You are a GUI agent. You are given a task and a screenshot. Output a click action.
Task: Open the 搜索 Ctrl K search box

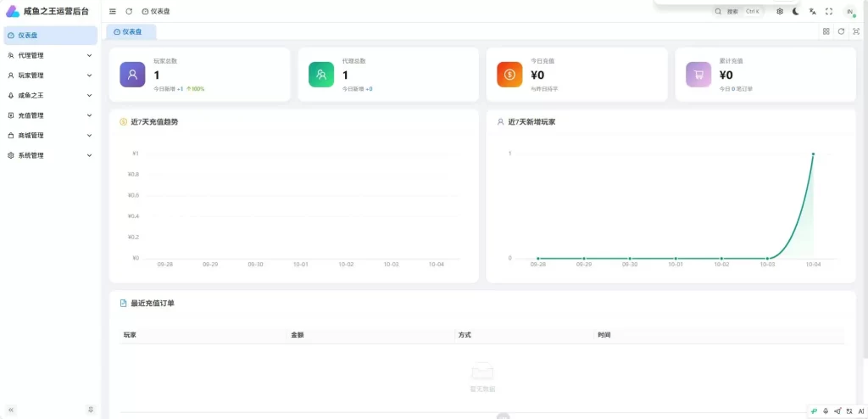738,11
